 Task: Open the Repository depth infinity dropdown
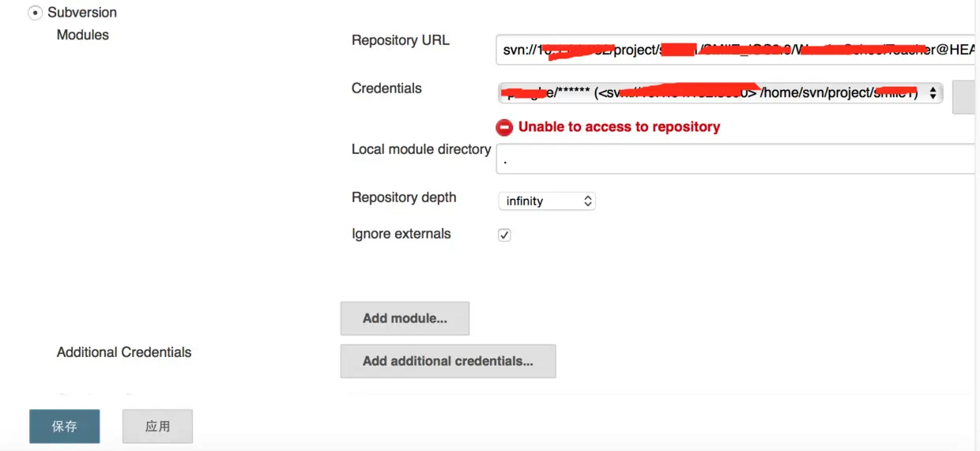[547, 201]
